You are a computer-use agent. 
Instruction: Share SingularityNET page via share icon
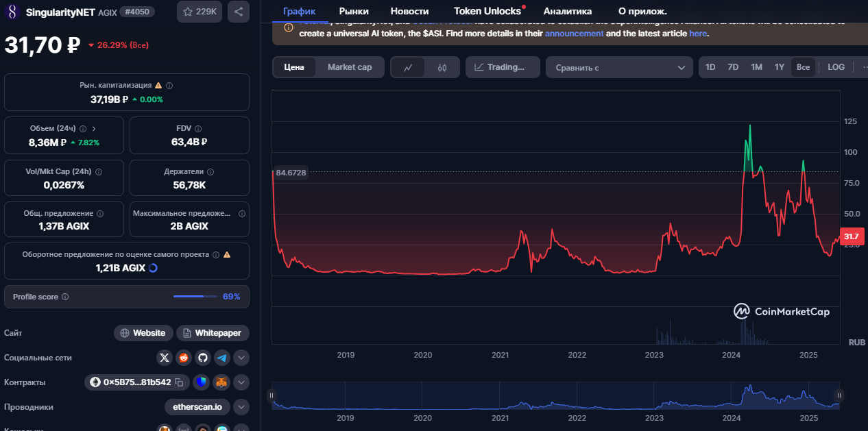coord(238,12)
